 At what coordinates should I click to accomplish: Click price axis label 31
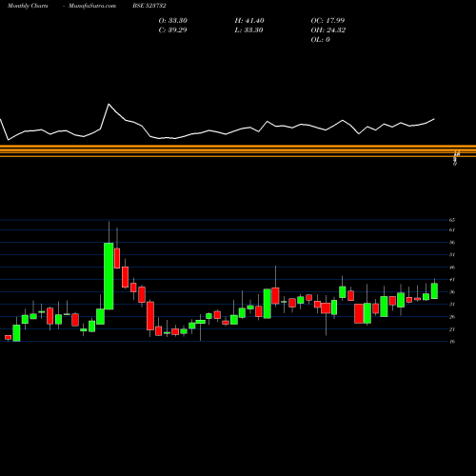452,305
